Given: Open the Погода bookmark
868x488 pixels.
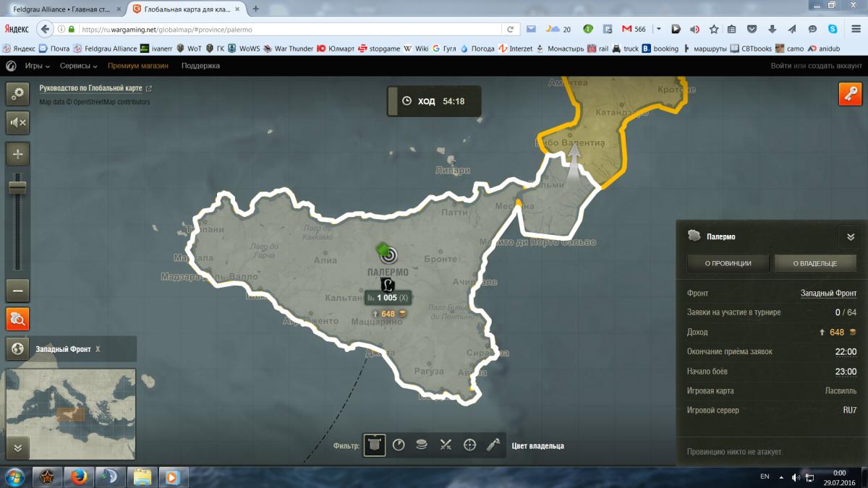Looking at the screenshot, I should click(477, 48).
